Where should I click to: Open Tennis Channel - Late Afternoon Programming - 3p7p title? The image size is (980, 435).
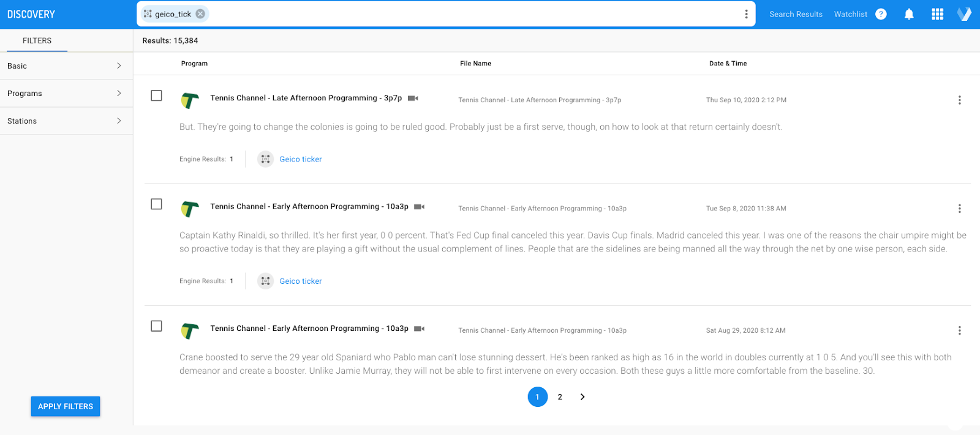(306, 98)
